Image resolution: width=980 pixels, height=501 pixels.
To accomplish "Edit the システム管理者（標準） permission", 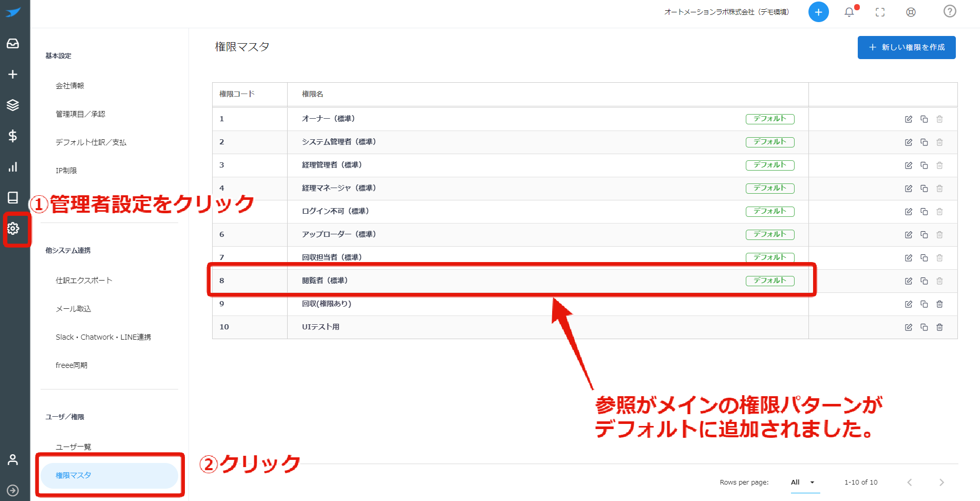I will tap(909, 142).
